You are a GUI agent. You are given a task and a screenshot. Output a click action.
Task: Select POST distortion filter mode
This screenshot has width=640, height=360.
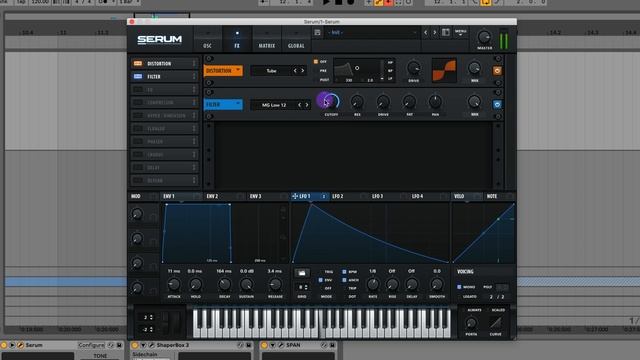click(323, 80)
